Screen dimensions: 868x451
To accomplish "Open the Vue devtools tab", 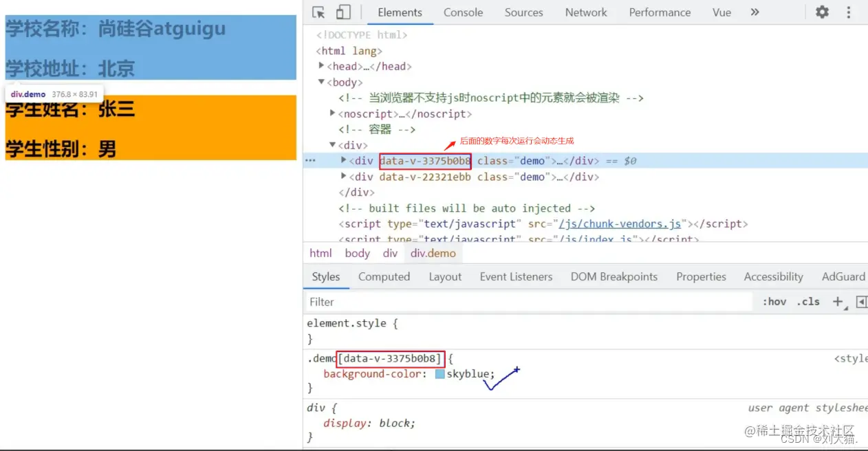I will [x=721, y=12].
